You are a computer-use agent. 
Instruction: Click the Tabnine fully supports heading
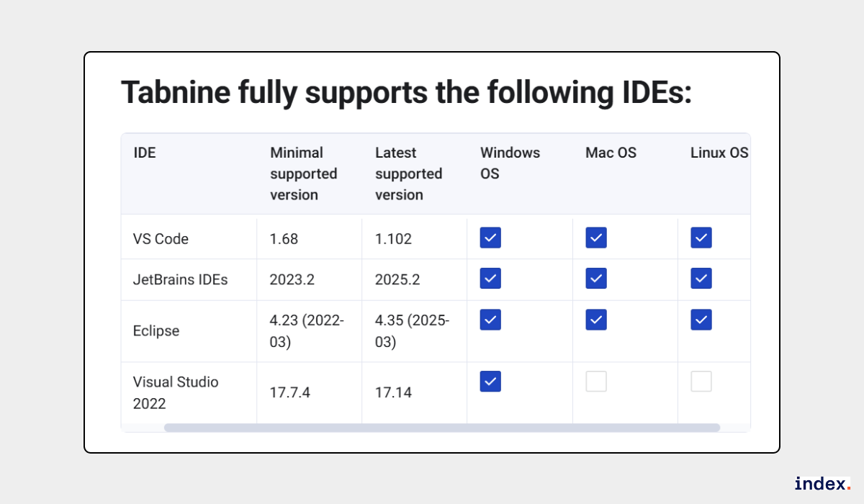click(x=405, y=93)
